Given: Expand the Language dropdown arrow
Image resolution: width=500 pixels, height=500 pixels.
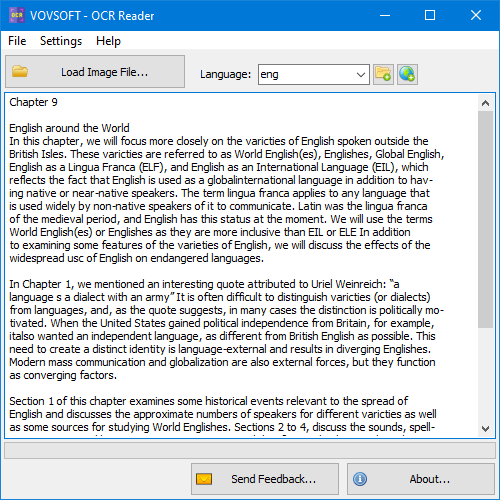Looking at the screenshot, I should tap(361, 75).
